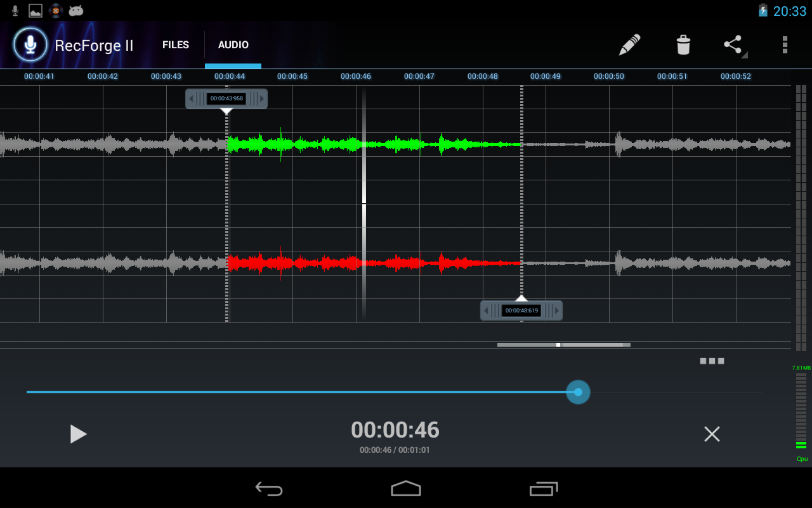Switch to the AUDIO tab
812x508 pixels.
point(233,44)
